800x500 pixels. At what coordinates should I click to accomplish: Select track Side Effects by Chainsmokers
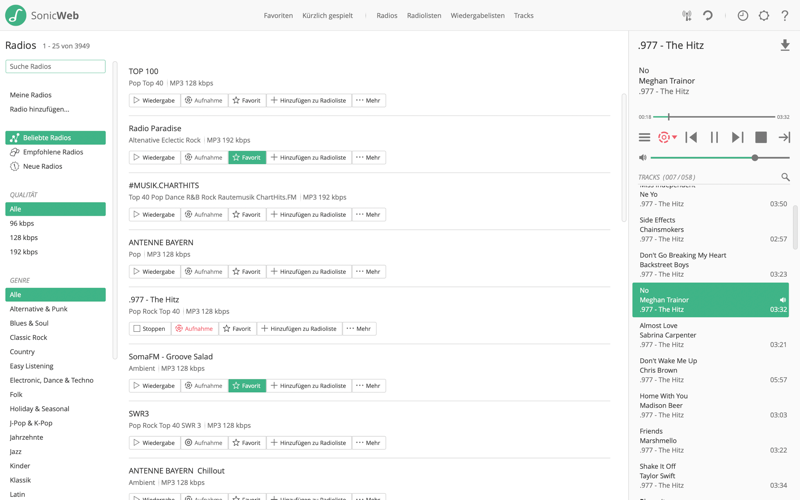(x=711, y=230)
